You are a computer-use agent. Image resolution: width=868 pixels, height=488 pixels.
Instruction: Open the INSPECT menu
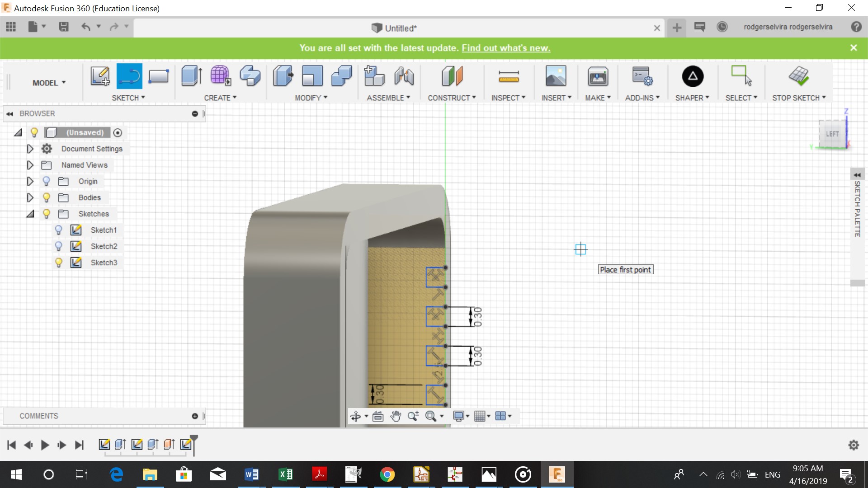[508, 98]
